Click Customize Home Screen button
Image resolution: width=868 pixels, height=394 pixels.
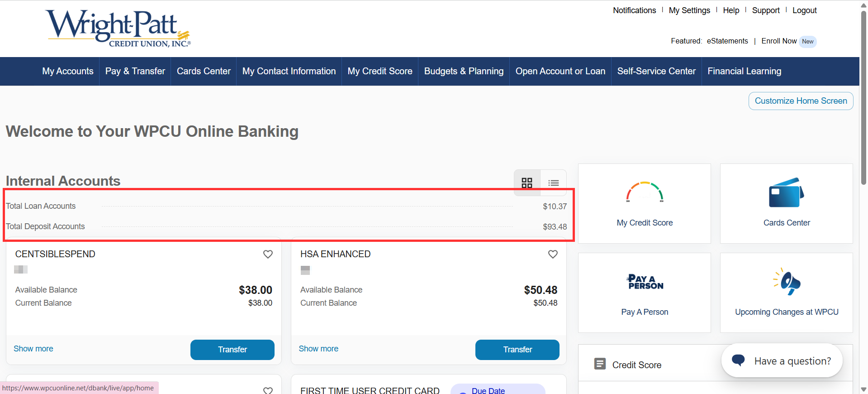click(x=801, y=101)
